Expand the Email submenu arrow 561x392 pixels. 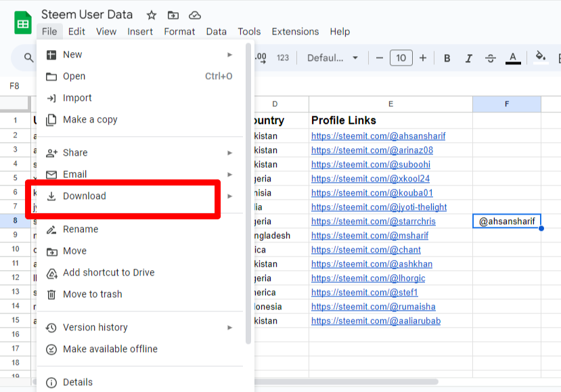(229, 175)
